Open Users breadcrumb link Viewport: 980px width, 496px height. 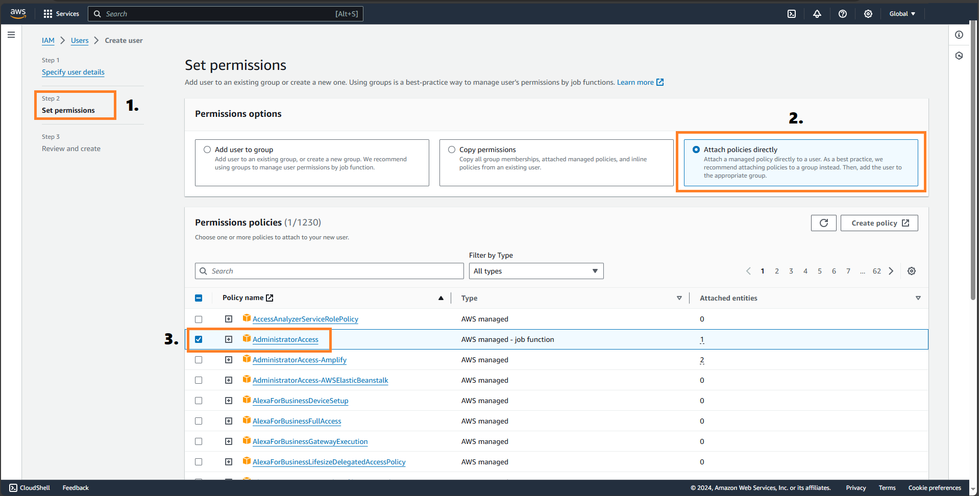[80, 40]
